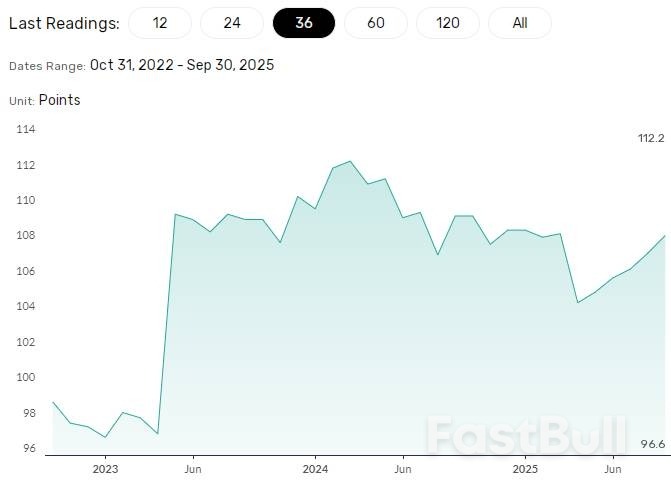Click the FastBull watermark logo
This screenshot has height=496, width=671.
(x=528, y=437)
